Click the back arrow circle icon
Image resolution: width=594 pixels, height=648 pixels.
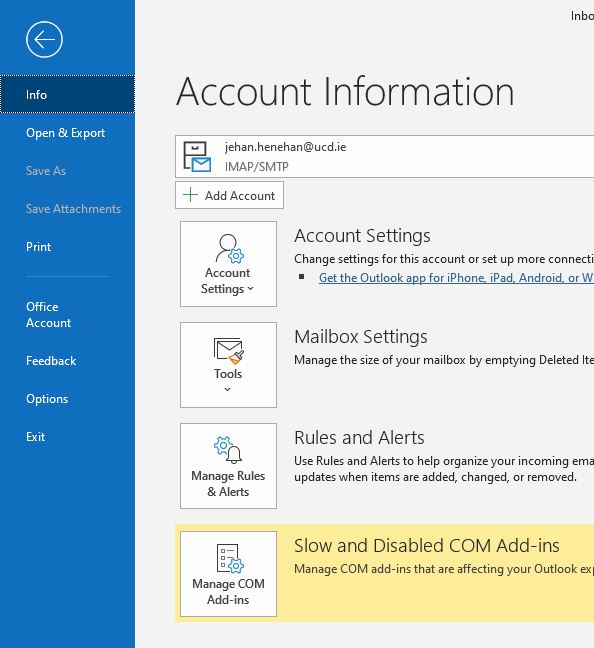coord(44,40)
